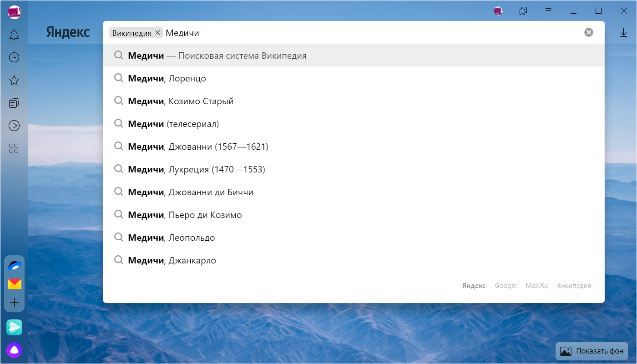Switch search engine to Mail.Ru
This screenshot has width=637, height=364.
click(537, 286)
